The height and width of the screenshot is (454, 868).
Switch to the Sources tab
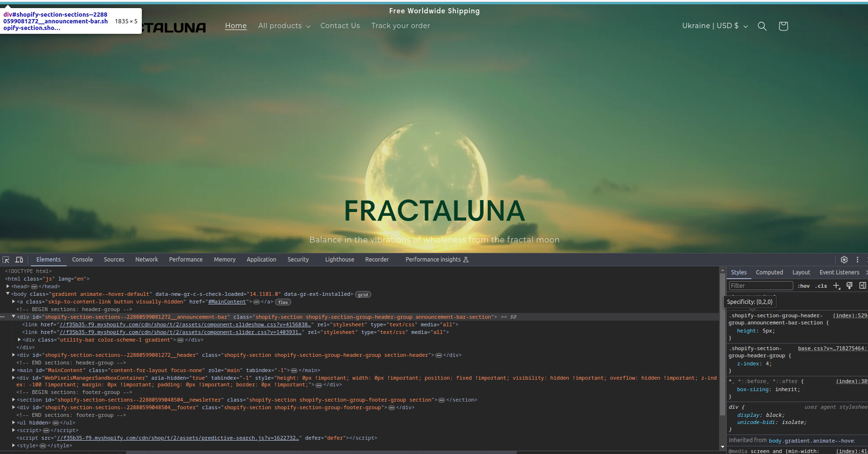(114, 260)
